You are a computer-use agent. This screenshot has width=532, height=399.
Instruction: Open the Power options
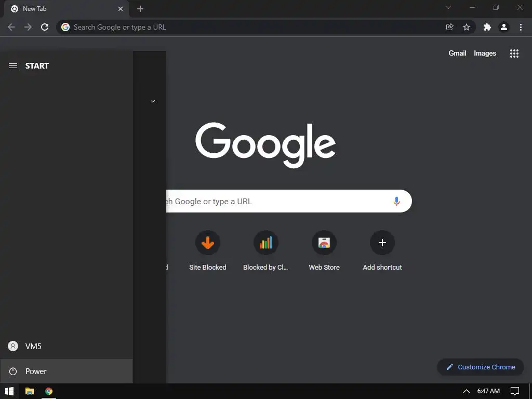[x=66, y=371]
